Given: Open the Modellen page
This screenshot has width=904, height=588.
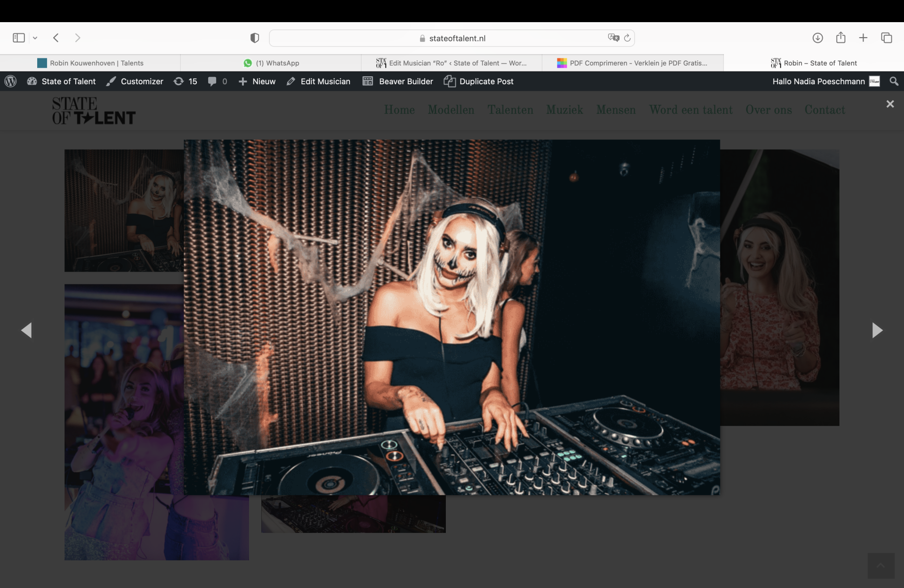Looking at the screenshot, I should [x=451, y=110].
